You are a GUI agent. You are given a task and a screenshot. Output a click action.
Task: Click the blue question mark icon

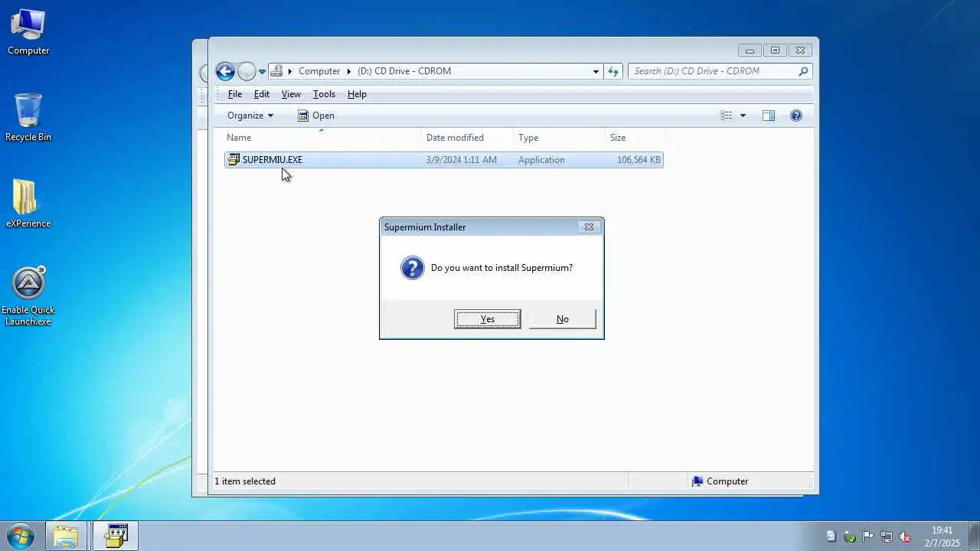[x=412, y=268]
